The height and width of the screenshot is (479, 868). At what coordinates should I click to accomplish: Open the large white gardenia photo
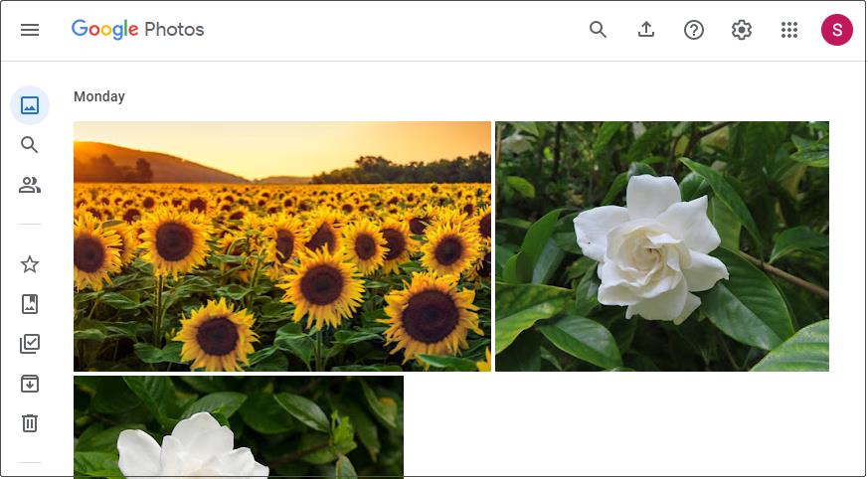[x=662, y=246]
